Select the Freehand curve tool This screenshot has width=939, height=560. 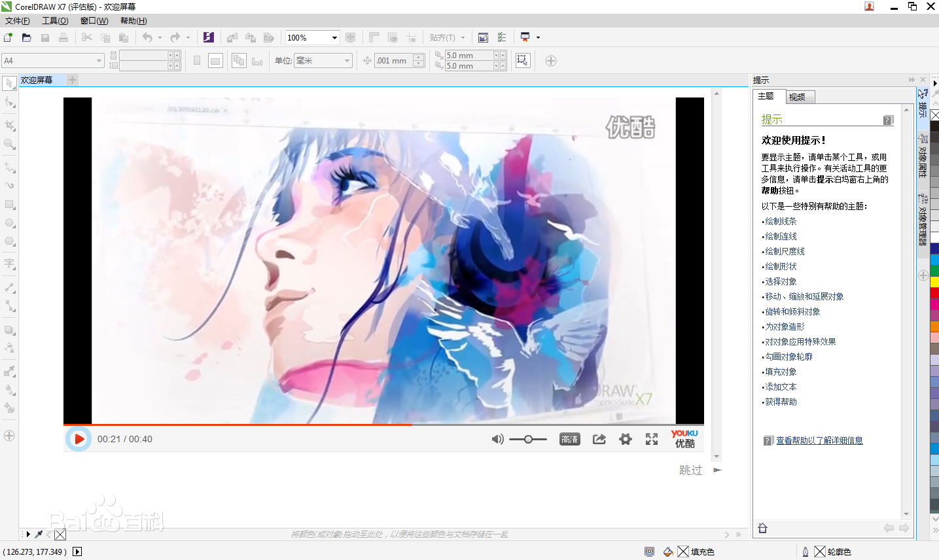(10, 168)
